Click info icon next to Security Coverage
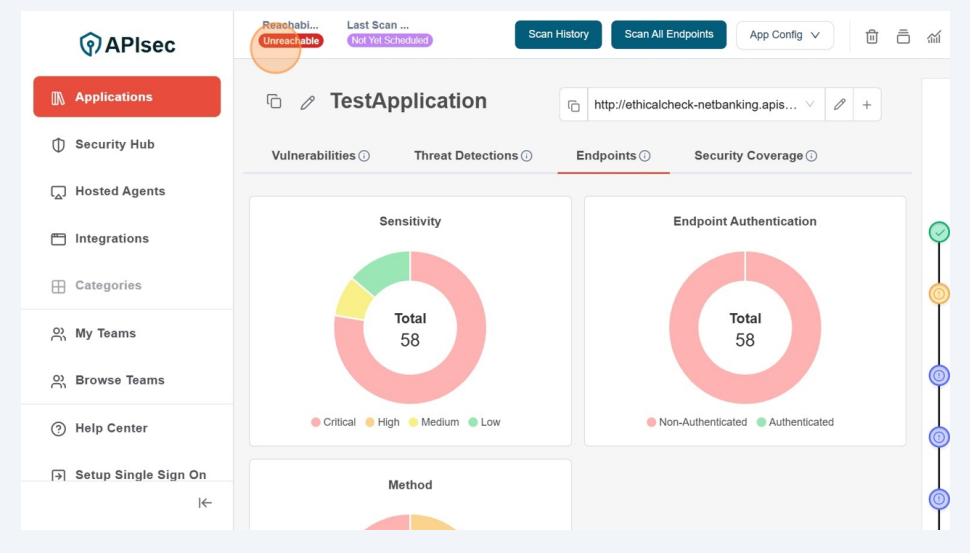Screen dimensions: 970x553 click(812, 156)
